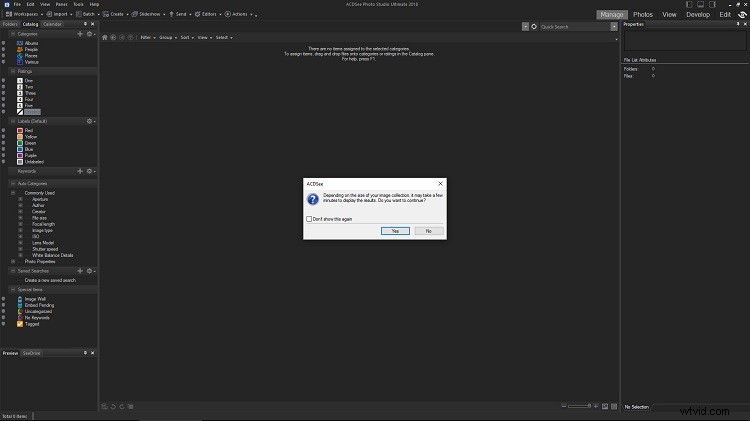Open the Help menu
Image resolution: width=750 pixels, height=421 pixels.
click(x=95, y=4)
